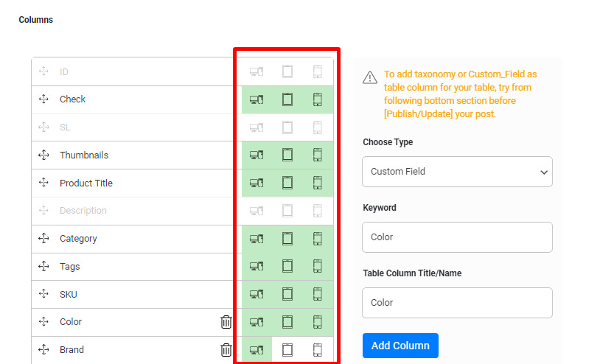Click the Table Column Title/Name field

coord(457,303)
